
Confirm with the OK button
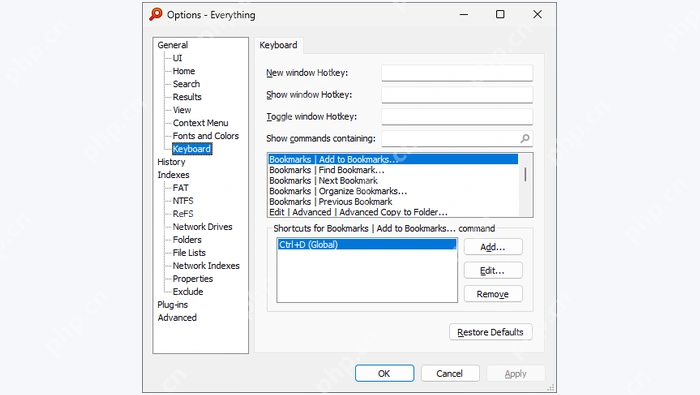pos(384,374)
